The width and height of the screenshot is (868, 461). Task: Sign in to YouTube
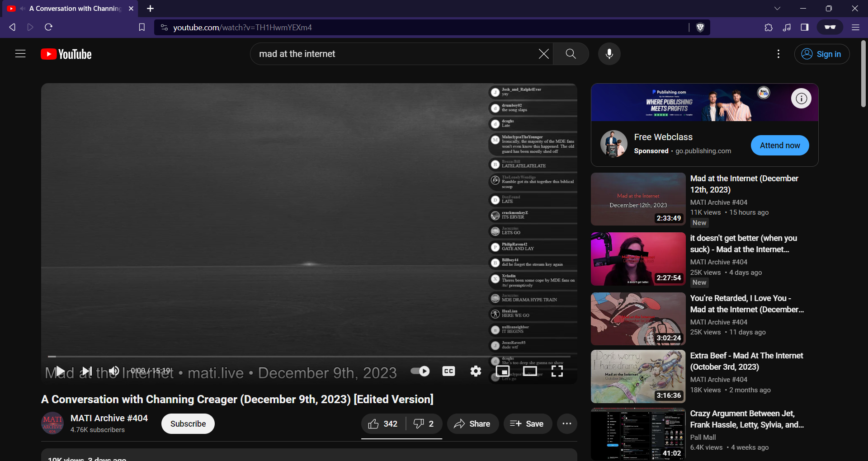822,54
